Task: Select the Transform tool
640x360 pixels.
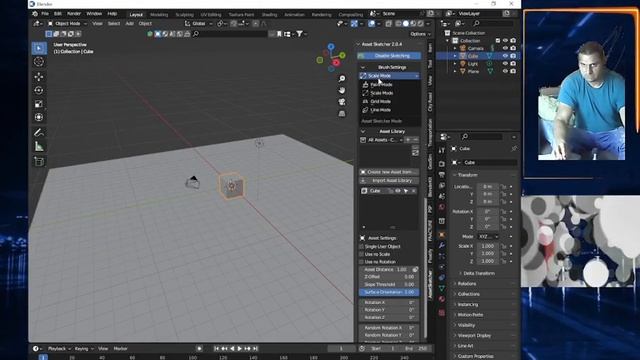Action: pos(39,117)
